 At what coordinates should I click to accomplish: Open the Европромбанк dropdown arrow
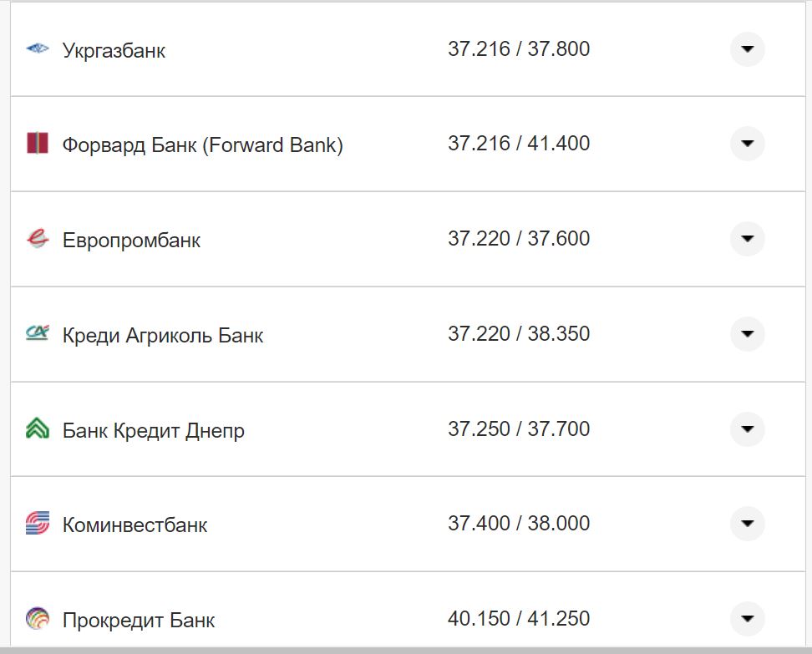tap(748, 239)
